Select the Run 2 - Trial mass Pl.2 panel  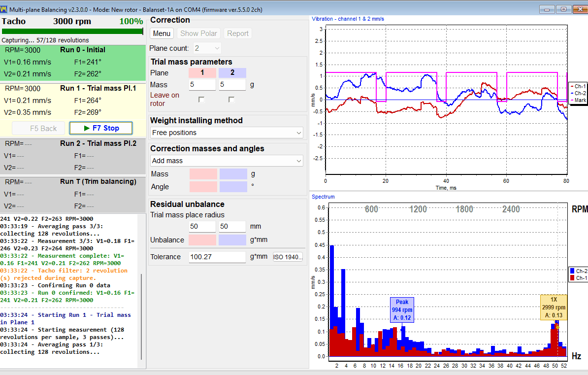point(73,156)
